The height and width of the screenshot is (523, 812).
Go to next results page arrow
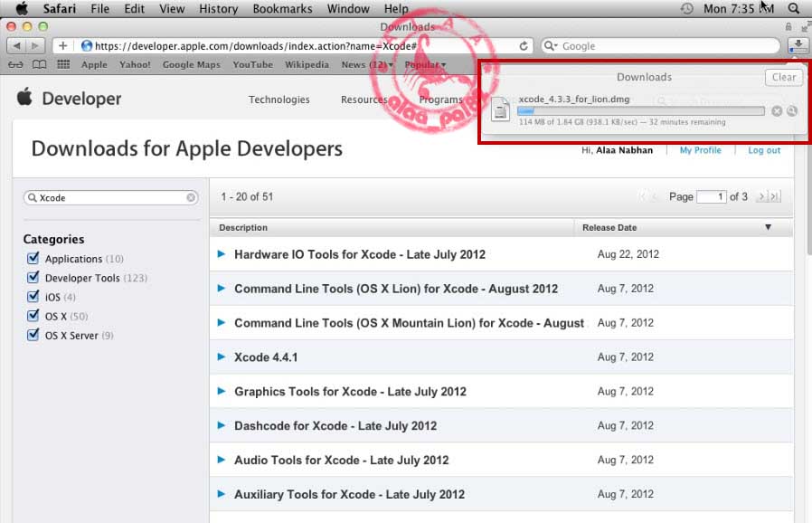(x=761, y=196)
